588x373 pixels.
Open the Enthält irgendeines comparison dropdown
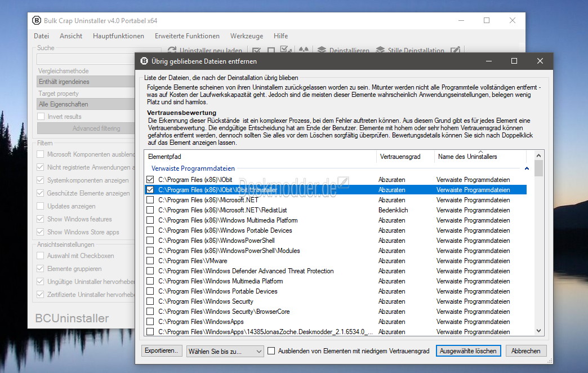[86, 82]
